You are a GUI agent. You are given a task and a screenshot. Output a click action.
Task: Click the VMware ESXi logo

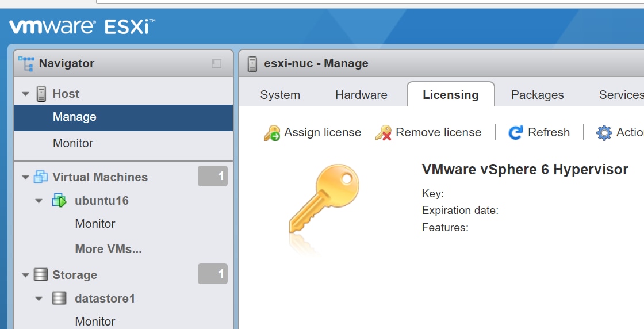(82, 26)
